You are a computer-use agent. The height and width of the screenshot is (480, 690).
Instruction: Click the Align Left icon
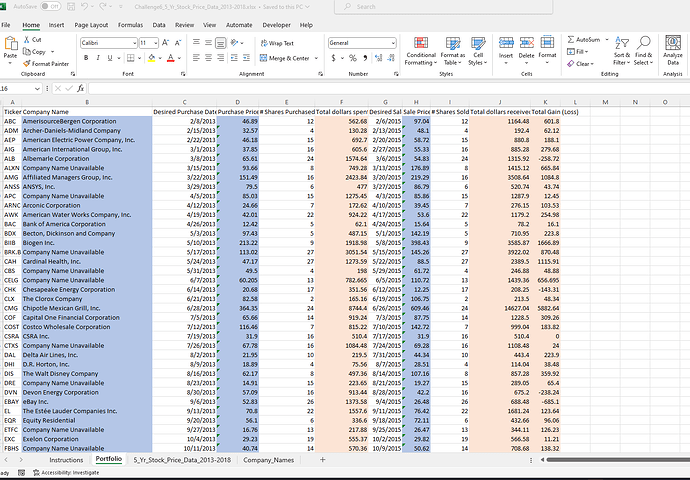(x=196, y=58)
